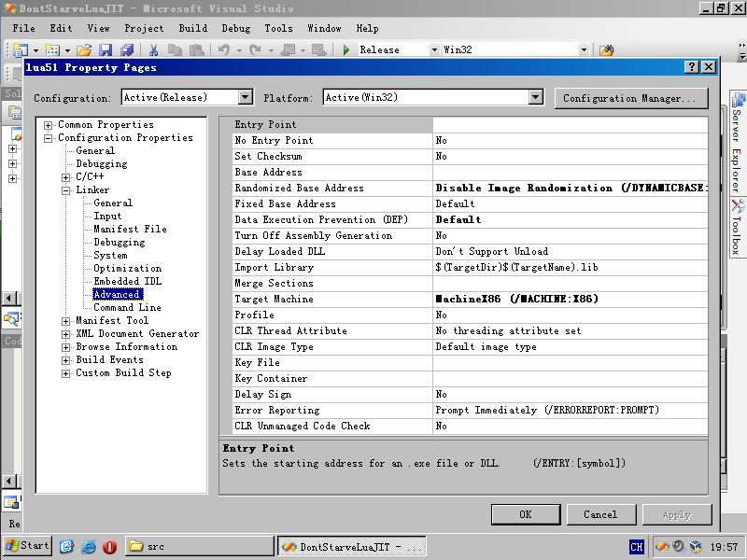This screenshot has width=747, height=560.
Task: Click the Undo toolbar icon
Action: 224,49
